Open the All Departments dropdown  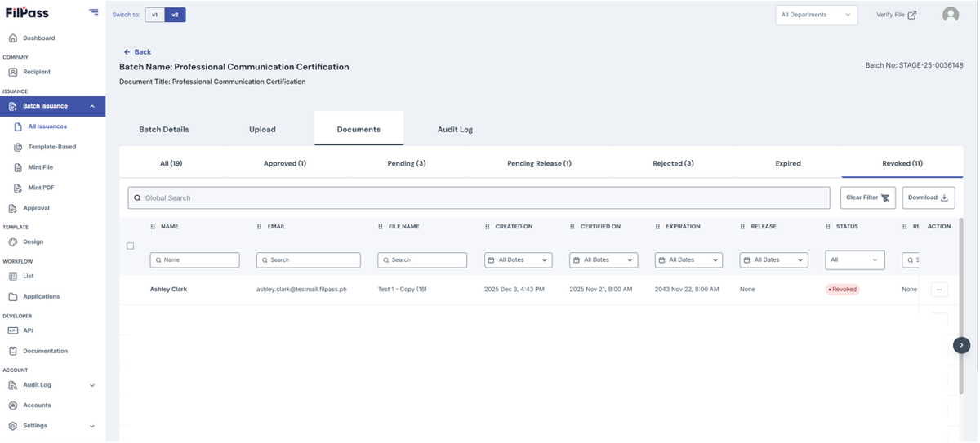pos(817,15)
